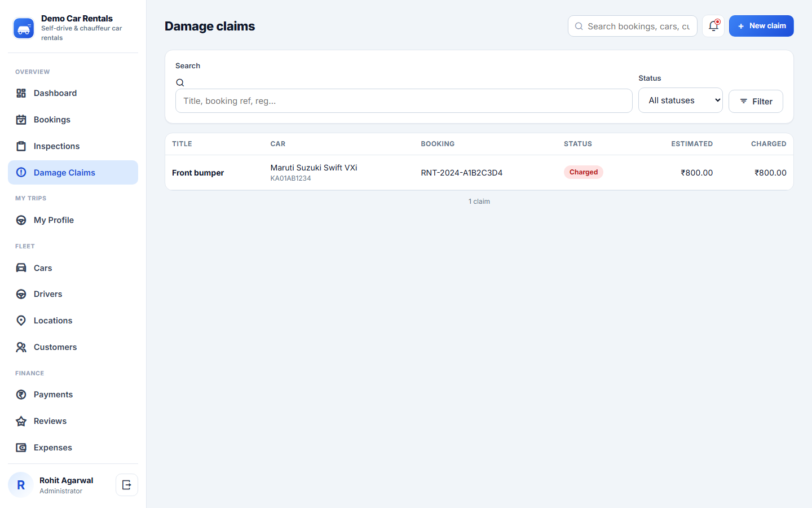This screenshot has width=812, height=508.
Task: Click the CHARGED column header
Action: [x=769, y=144]
